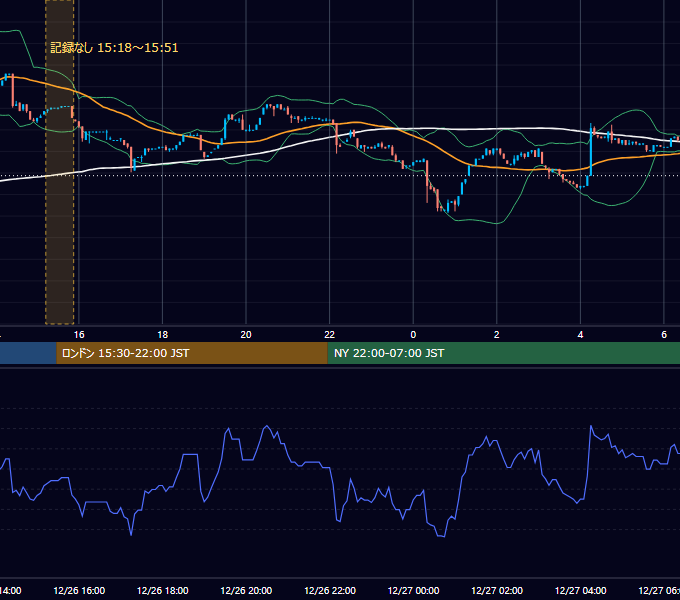Click the hour label 6 on chart axis
The height and width of the screenshot is (600, 680).
(x=664, y=335)
